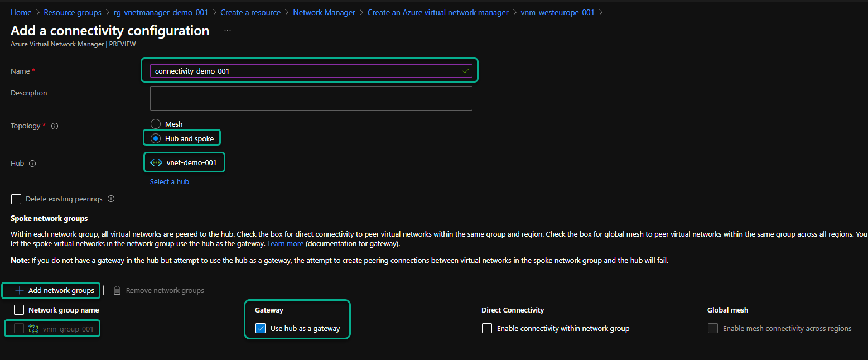Screen dimensions: 868x360
Task: Navigate to Create a resource breadcrumb
Action: [x=250, y=12]
